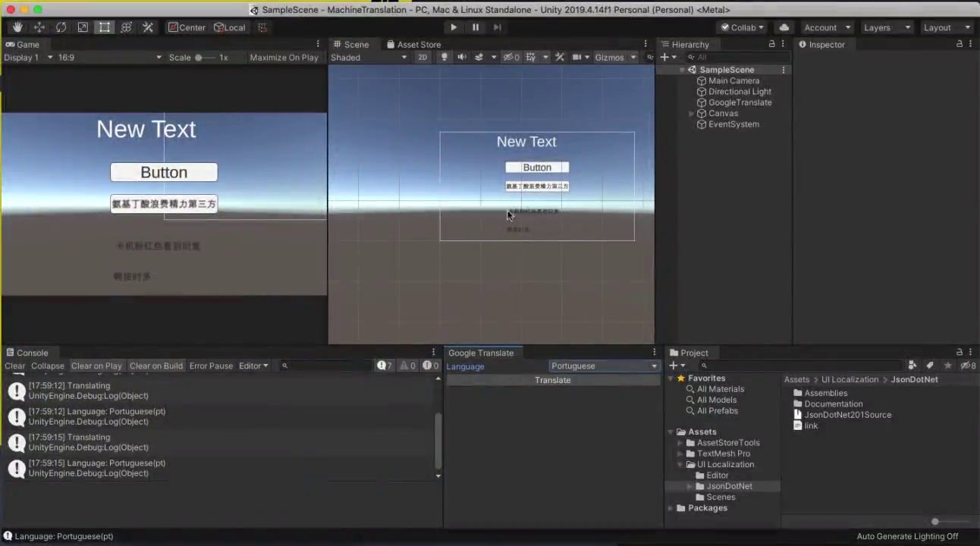Lock the Inspector panel
Screen dimensions: 980x546
tap(960, 44)
